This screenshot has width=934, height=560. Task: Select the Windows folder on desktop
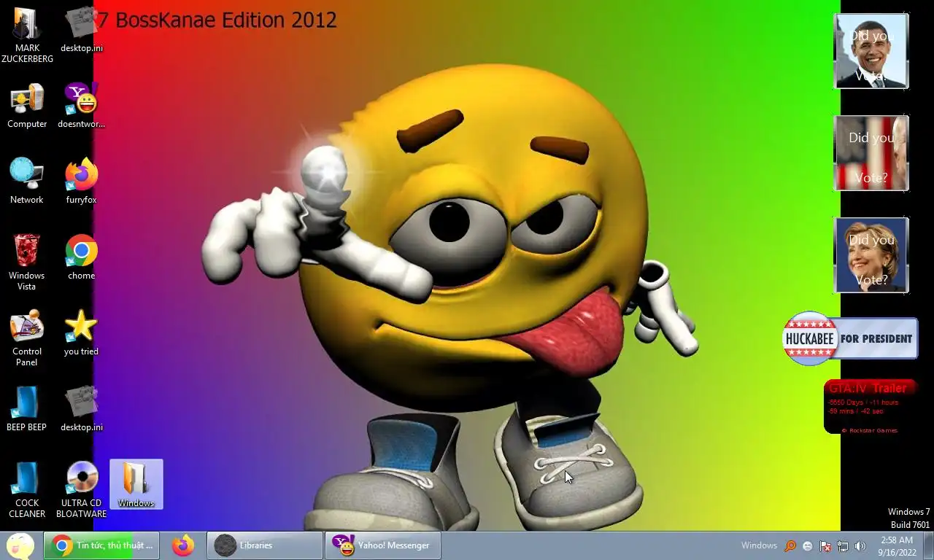136,484
